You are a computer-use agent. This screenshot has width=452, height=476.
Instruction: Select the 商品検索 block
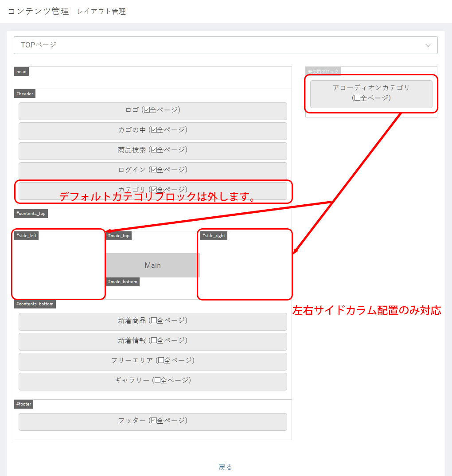[x=153, y=151]
